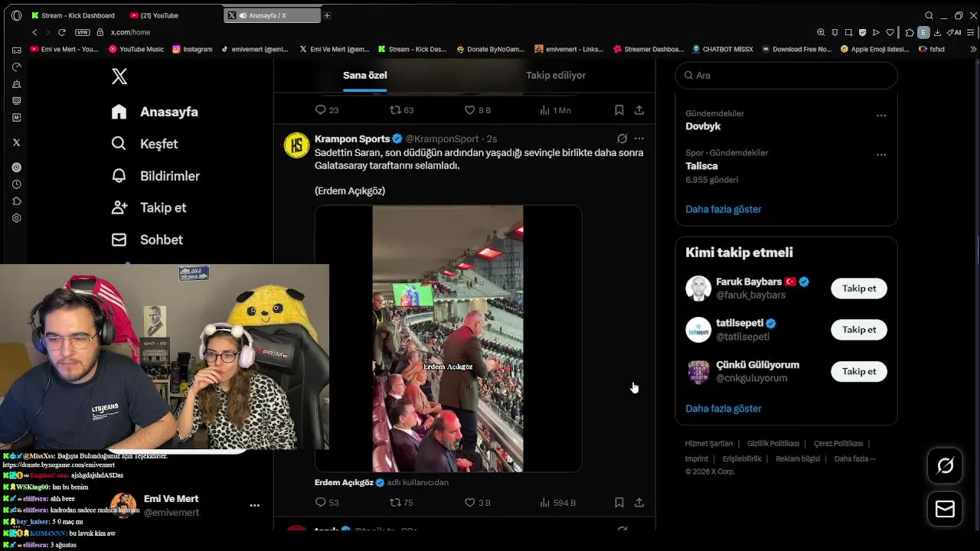Show more trends via Daha fazla göster
The image size is (980, 551).
724,209
